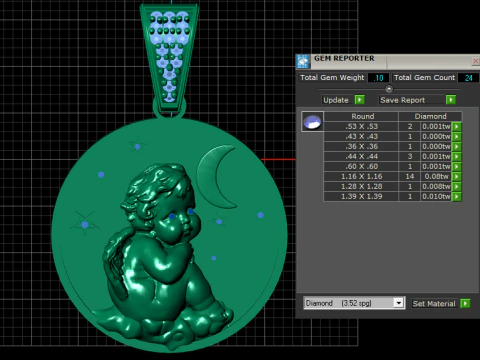Click the Set Material label
This screenshot has height=360, width=480.
point(434,304)
